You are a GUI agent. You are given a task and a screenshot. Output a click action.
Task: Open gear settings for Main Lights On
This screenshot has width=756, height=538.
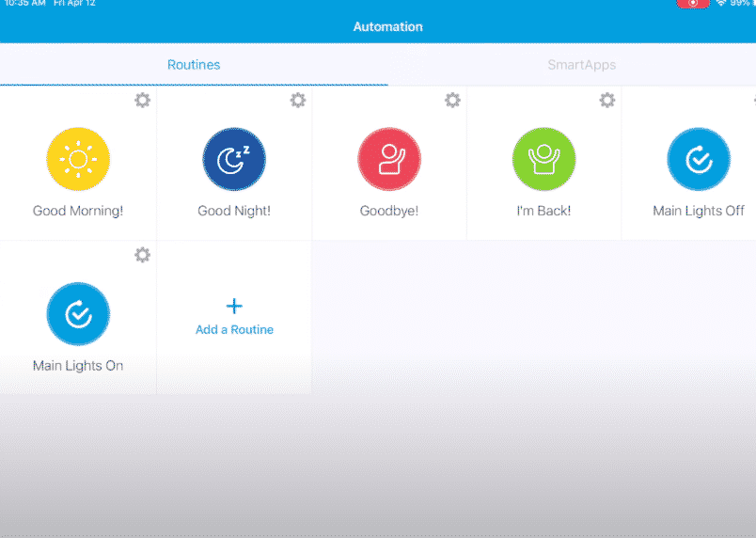[x=142, y=255]
